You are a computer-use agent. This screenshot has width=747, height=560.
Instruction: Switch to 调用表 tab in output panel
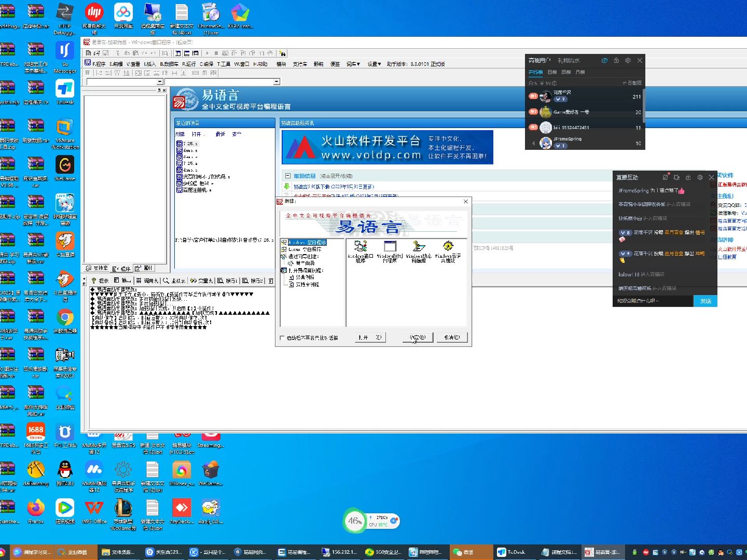coord(147,281)
